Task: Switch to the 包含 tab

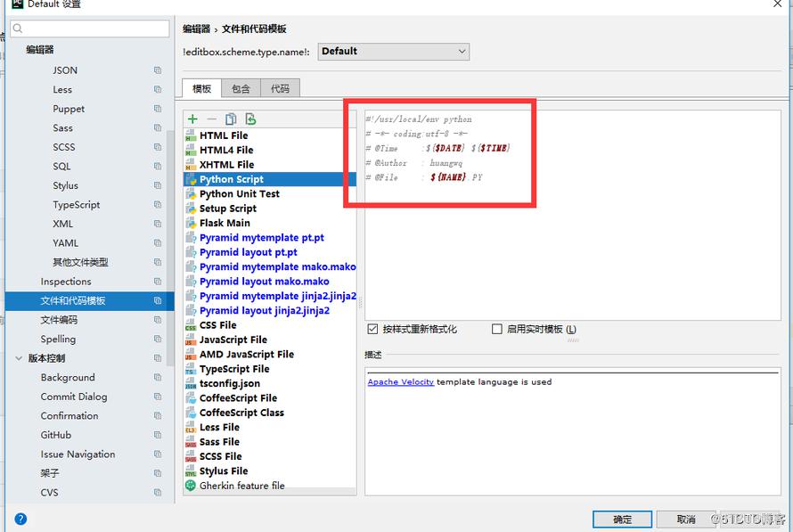Action: pyautogui.click(x=241, y=88)
